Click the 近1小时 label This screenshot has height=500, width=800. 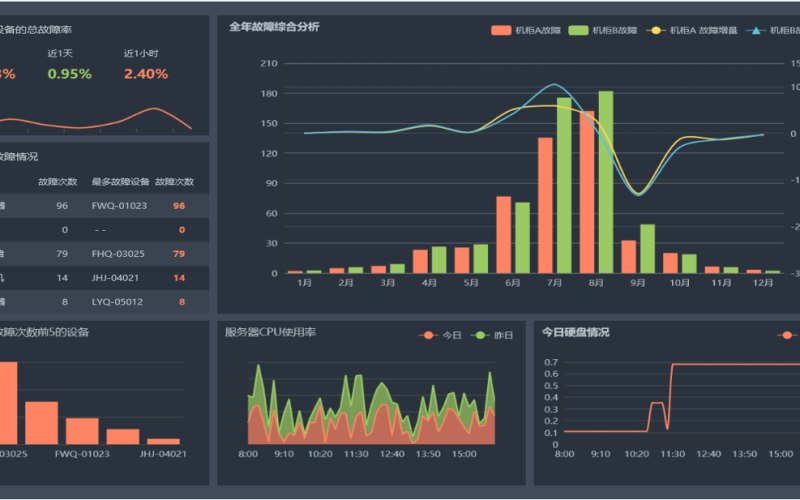click(x=141, y=53)
